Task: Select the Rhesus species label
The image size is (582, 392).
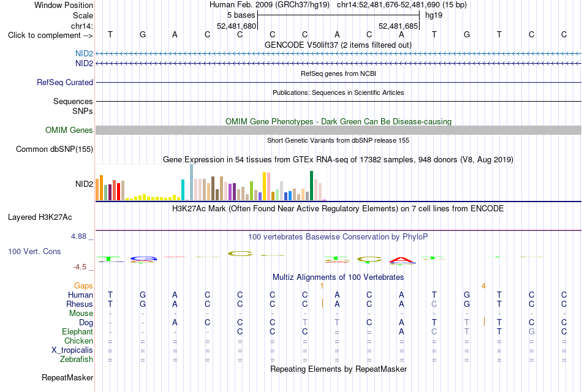Action: coord(80,304)
